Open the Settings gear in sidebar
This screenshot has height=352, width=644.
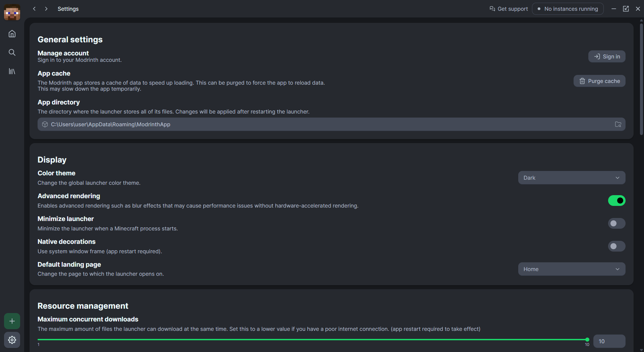point(12,340)
